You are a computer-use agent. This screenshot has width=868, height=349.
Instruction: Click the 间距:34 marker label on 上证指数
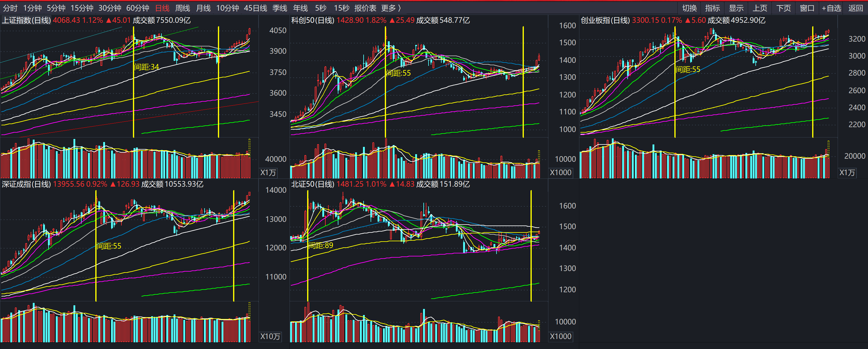147,67
